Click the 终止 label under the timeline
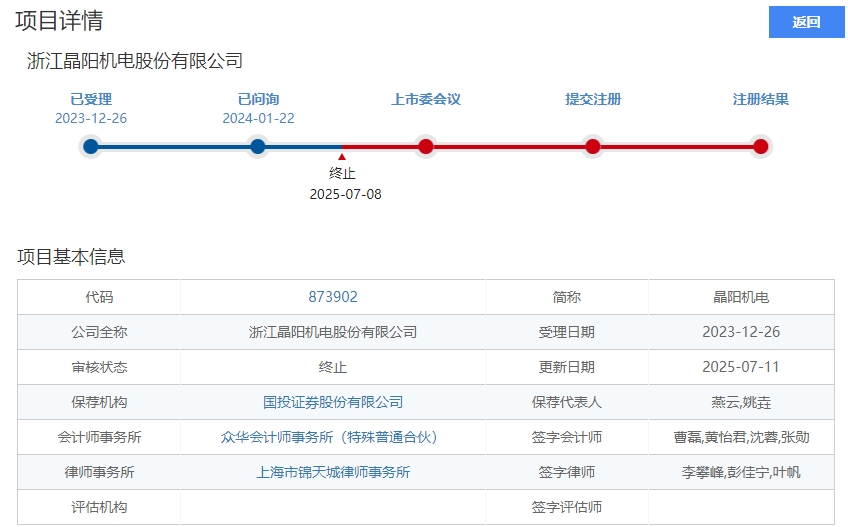The width and height of the screenshot is (848, 527). pyautogui.click(x=342, y=174)
